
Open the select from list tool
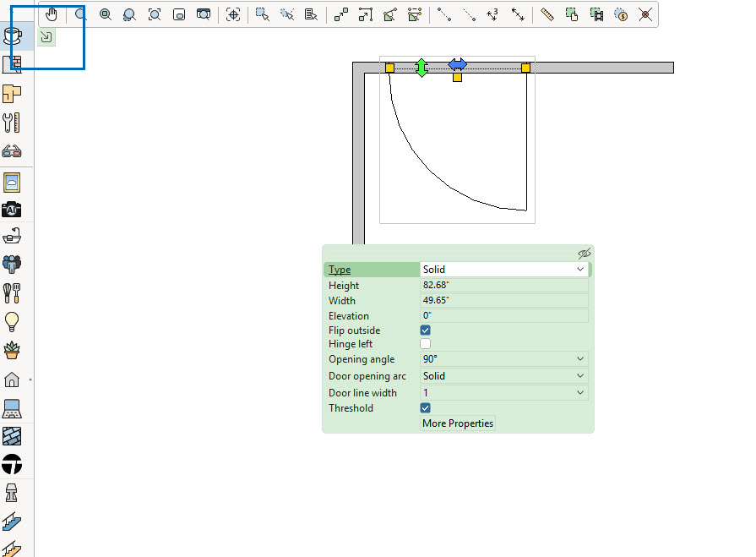click(x=312, y=14)
